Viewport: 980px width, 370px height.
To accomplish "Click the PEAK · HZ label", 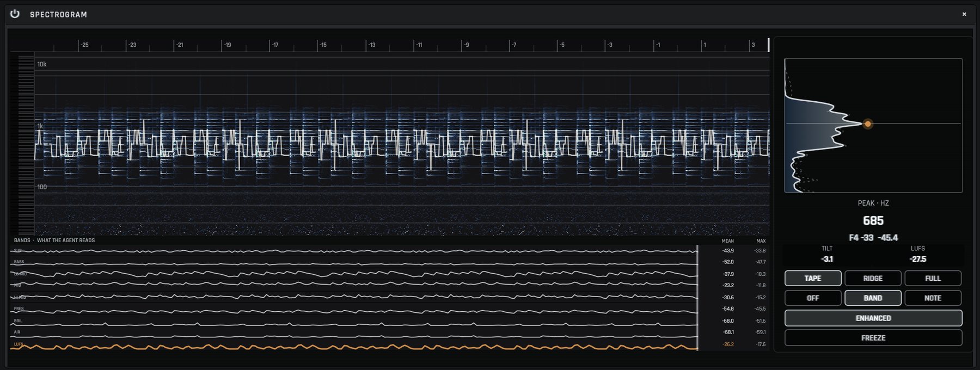I will 873,203.
